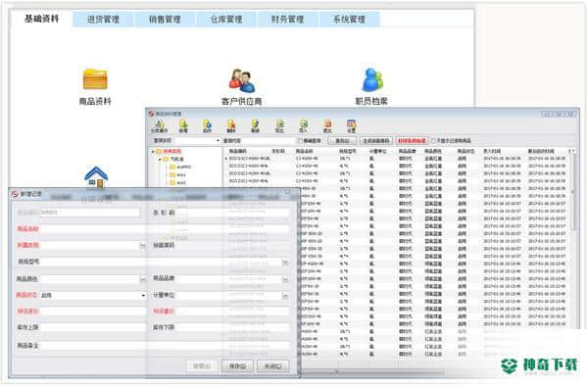Viewport: 588px width, 387px height.
Task: Click the browse button beside 所属类别
Action: [x=142, y=246]
